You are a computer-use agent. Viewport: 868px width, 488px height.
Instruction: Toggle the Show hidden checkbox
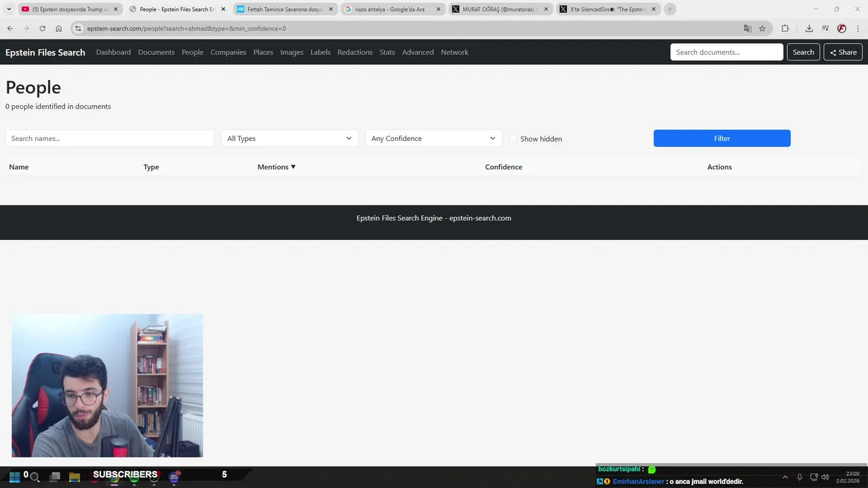click(513, 139)
